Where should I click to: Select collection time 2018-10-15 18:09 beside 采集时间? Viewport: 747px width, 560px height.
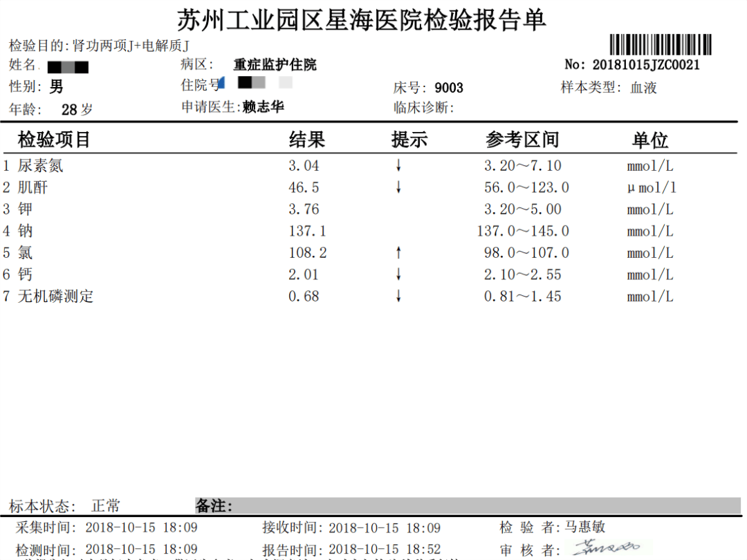tap(141, 528)
